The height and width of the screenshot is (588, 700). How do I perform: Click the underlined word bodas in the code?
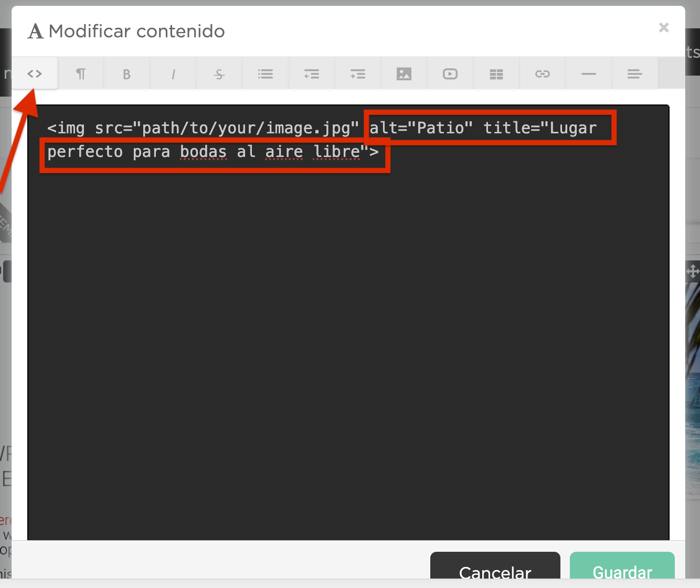tap(203, 152)
